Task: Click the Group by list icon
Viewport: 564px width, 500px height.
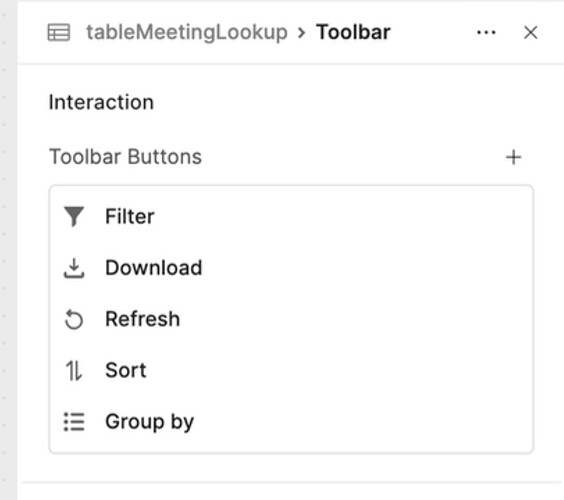Action: pos(74,422)
